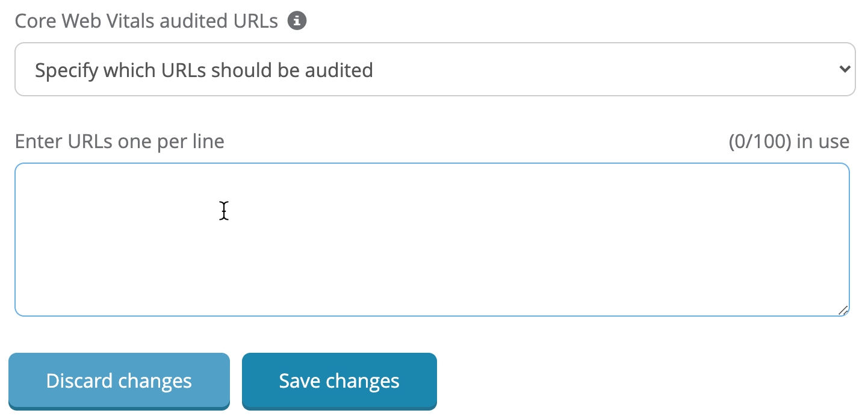
Task: Click the textarea resize handle corner
Action: pyautogui.click(x=843, y=310)
